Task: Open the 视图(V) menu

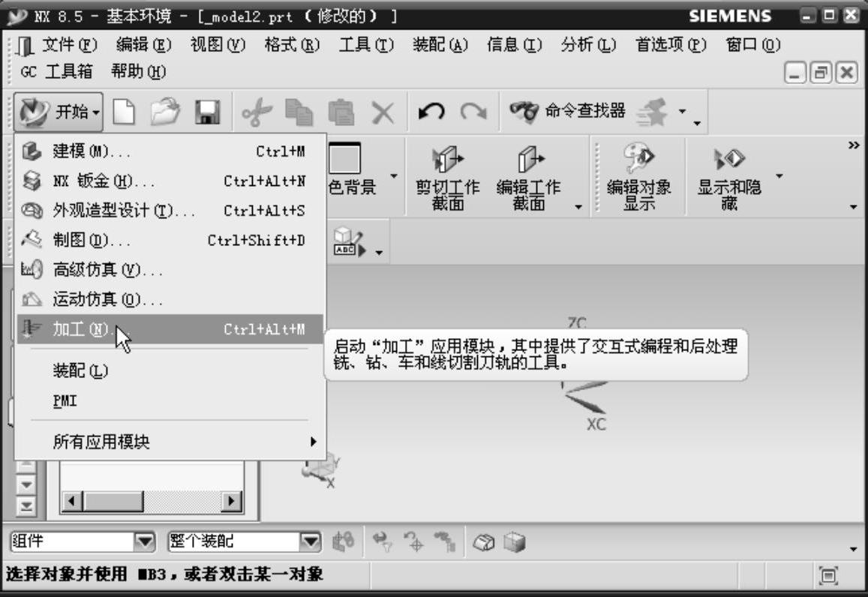Action: pyautogui.click(x=218, y=45)
